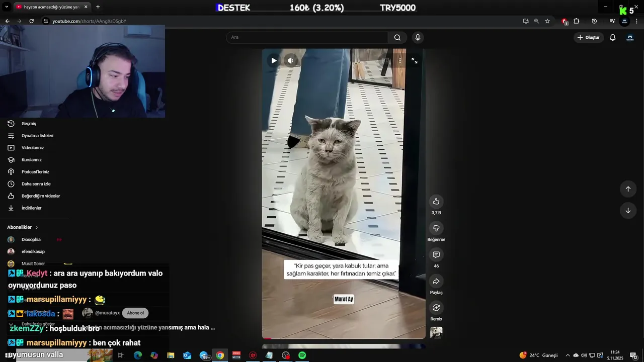Open a new Chrome tab
The height and width of the screenshot is (362, 644).
98,7
